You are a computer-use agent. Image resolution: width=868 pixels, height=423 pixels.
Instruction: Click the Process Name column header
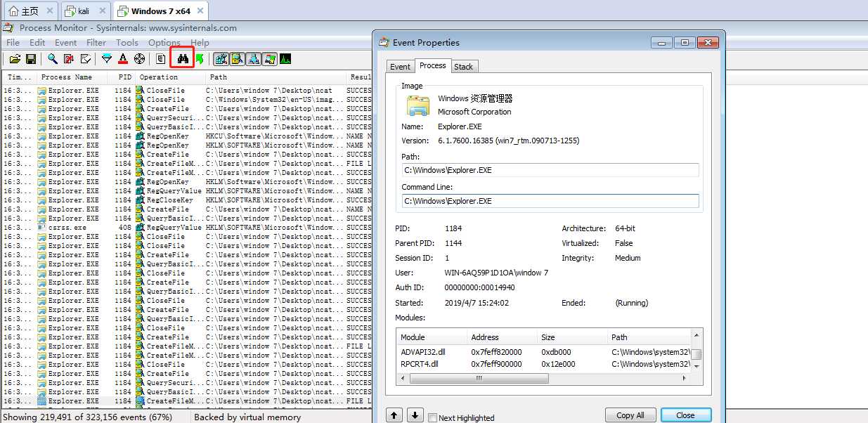(72, 77)
